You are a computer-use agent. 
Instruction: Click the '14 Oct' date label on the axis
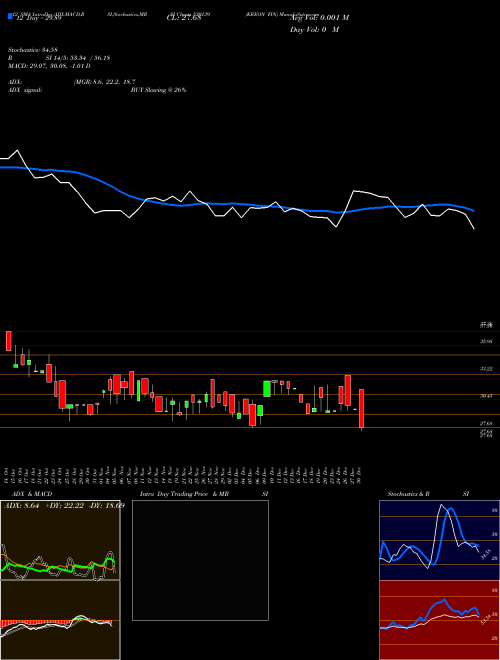(x=8, y=475)
